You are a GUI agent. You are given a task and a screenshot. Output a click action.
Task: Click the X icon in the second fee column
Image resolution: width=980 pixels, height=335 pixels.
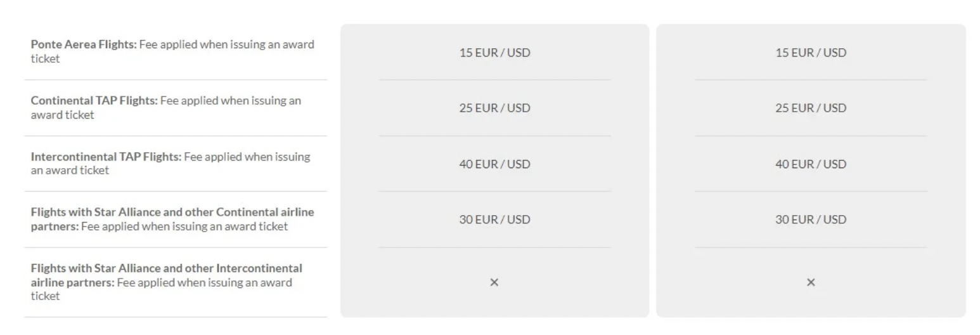[x=810, y=282]
